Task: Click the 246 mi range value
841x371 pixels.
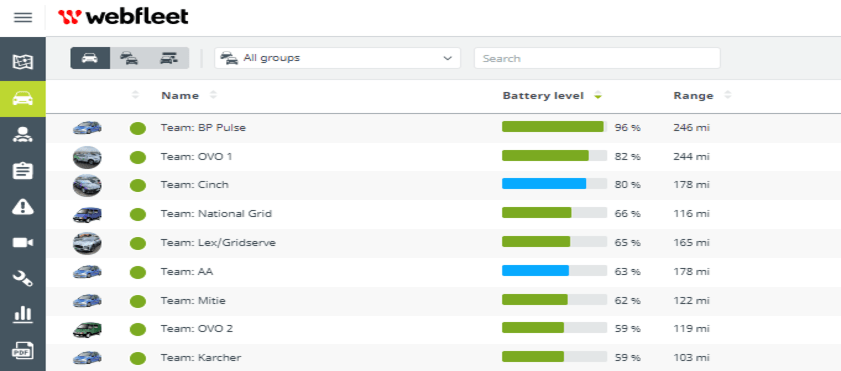Action: (691, 128)
